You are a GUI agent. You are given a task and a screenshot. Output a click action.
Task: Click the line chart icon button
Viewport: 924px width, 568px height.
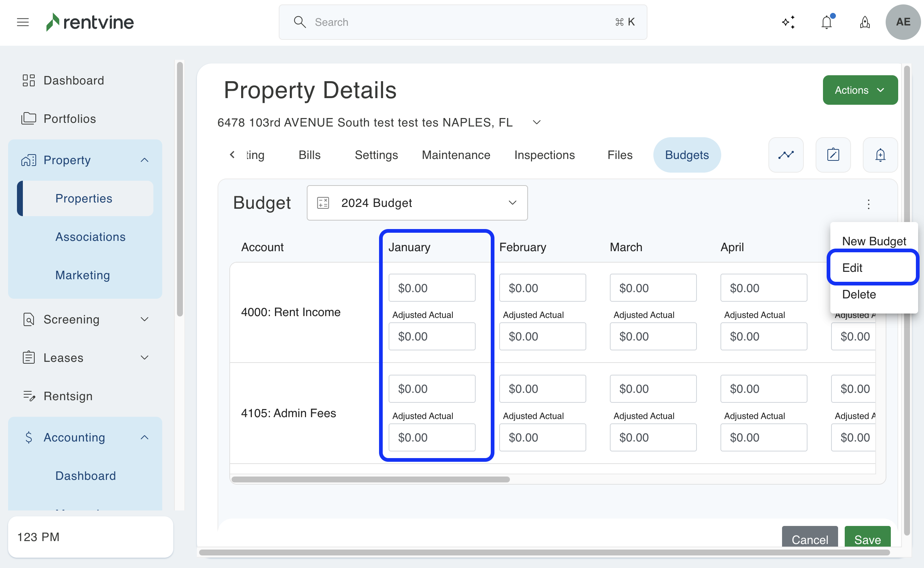tap(785, 155)
